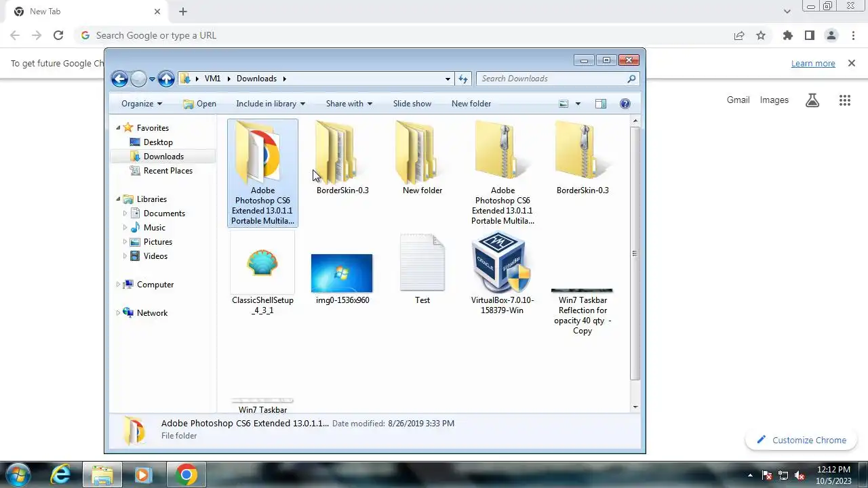Image resolution: width=868 pixels, height=488 pixels.
Task: Select the Test text file
Action: (x=422, y=269)
